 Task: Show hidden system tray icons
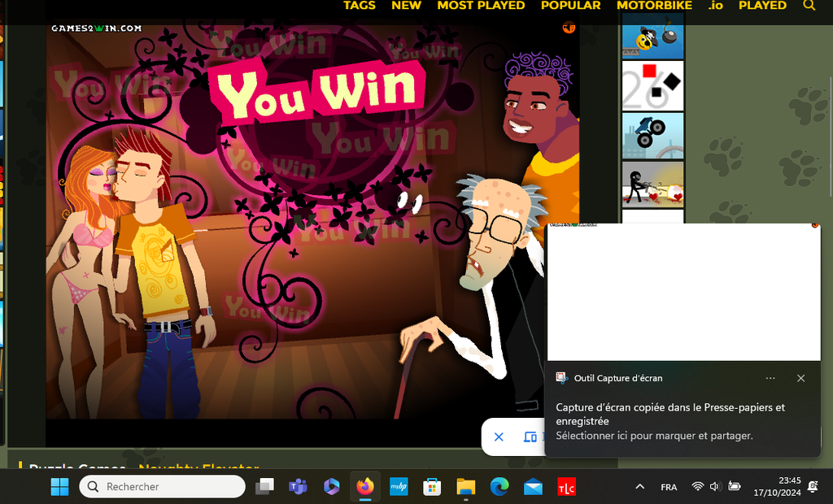[639, 486]
